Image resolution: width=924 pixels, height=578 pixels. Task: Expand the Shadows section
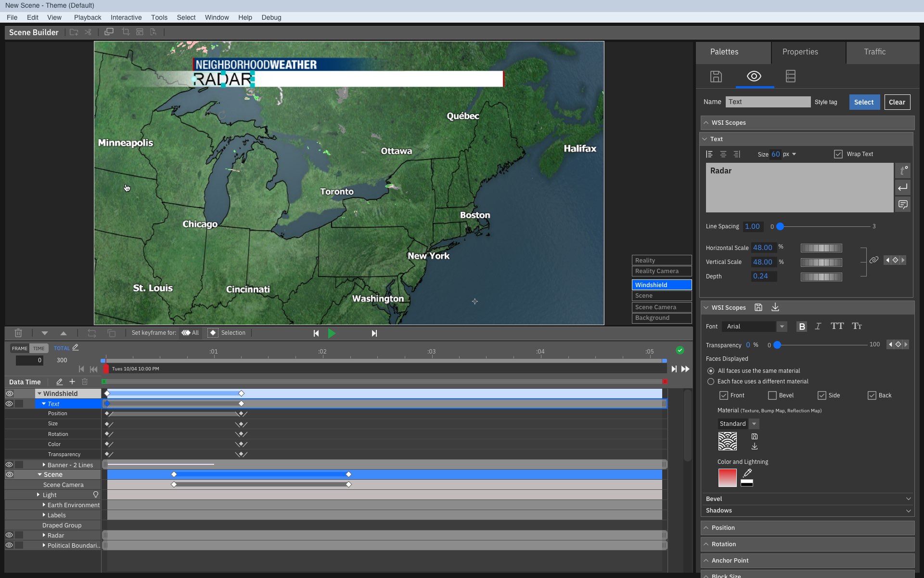coord(909,510)
